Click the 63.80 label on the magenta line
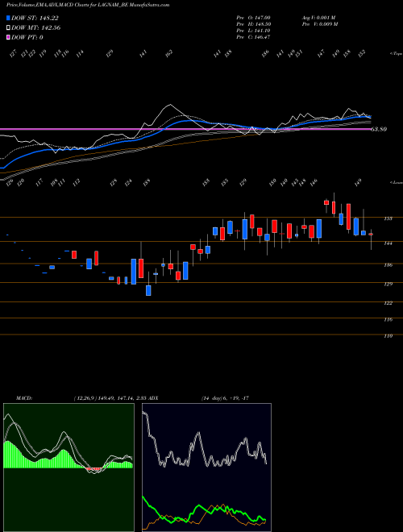This screenshot has height=532, width=403. (379, 129)
